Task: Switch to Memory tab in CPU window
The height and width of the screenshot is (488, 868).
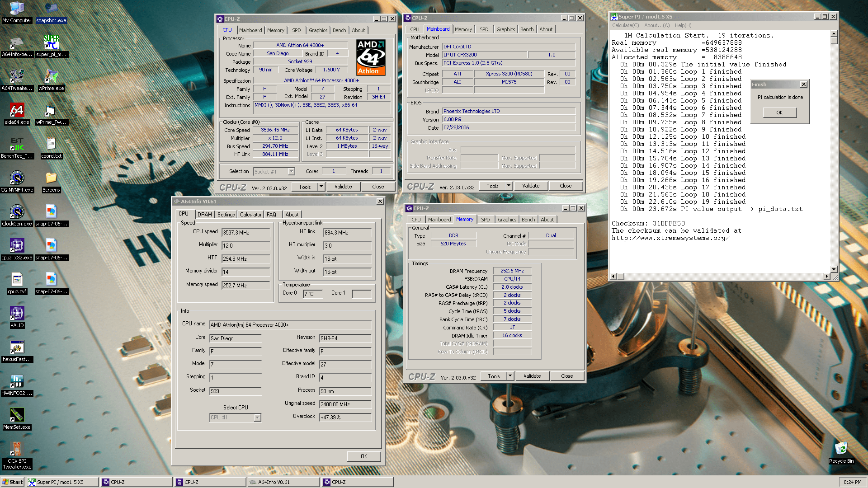Action: tap(276, 30)
